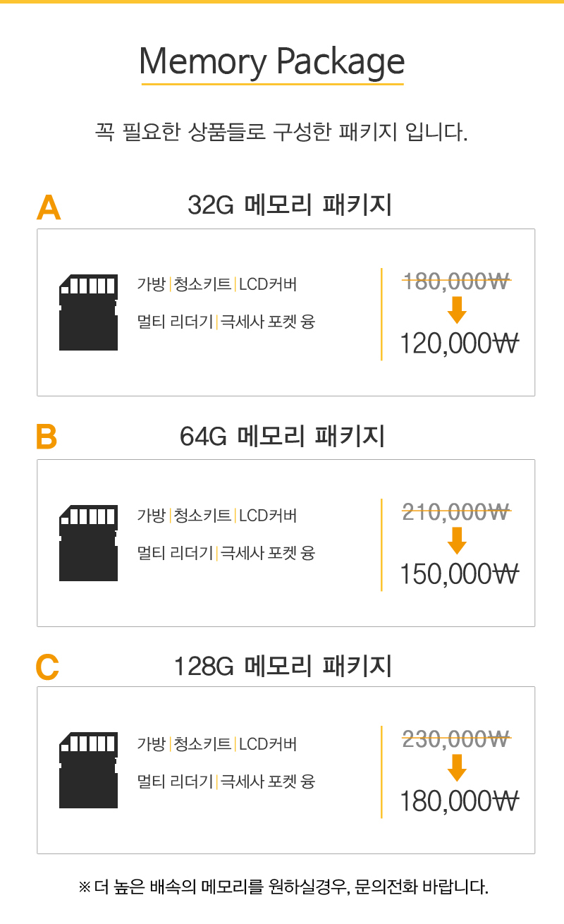Click the 128G package memory card icon
This screenshot has width=564, height=924.
tap(88, 771)
